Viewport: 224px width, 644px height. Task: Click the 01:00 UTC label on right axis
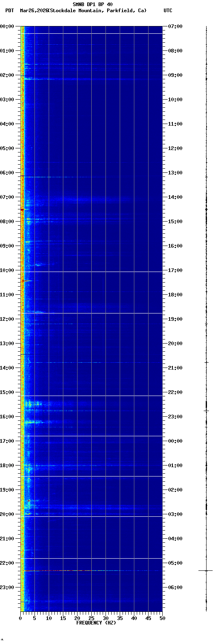coord(175,465)
